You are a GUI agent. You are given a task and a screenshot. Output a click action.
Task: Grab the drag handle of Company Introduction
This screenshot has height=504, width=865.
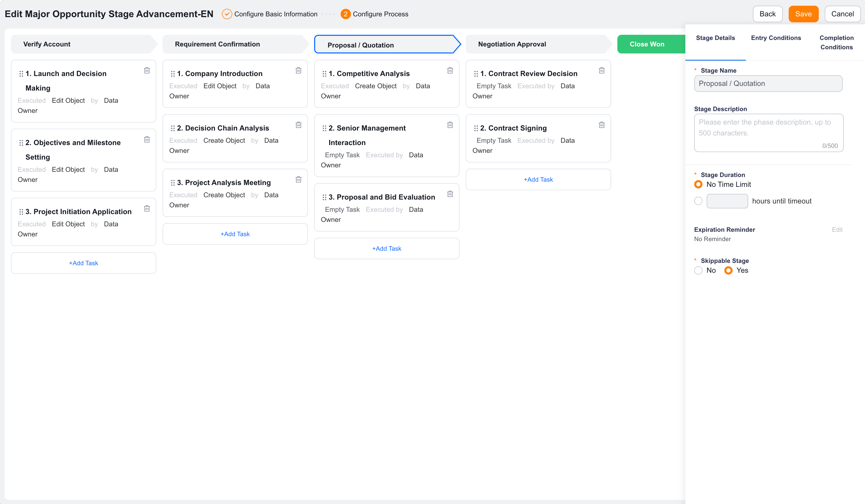coord(173,74)
